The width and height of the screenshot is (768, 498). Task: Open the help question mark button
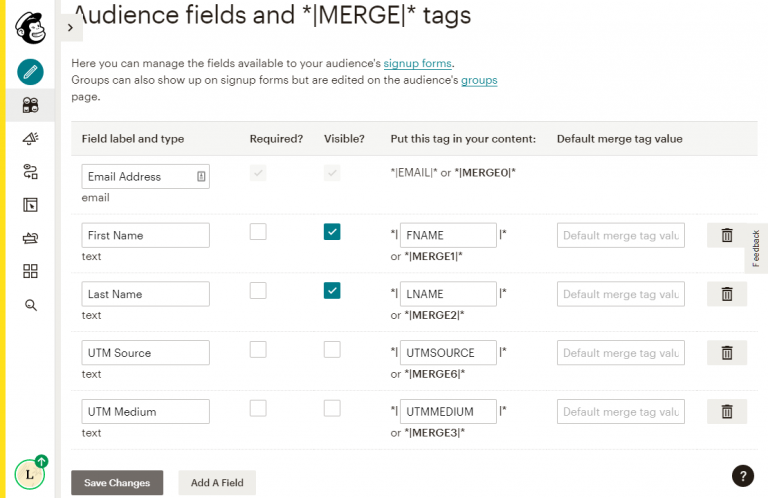point(743,475)
